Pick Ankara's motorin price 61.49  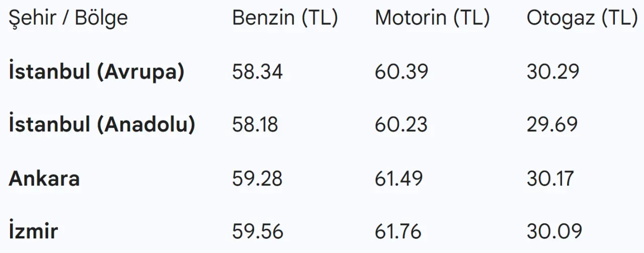tap(398, 179)
